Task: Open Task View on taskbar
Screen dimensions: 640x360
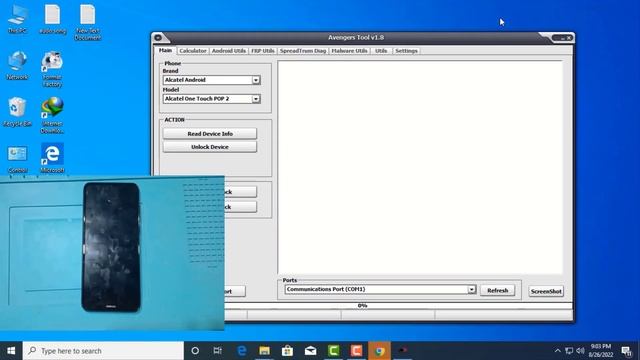Action: point(218,351)
